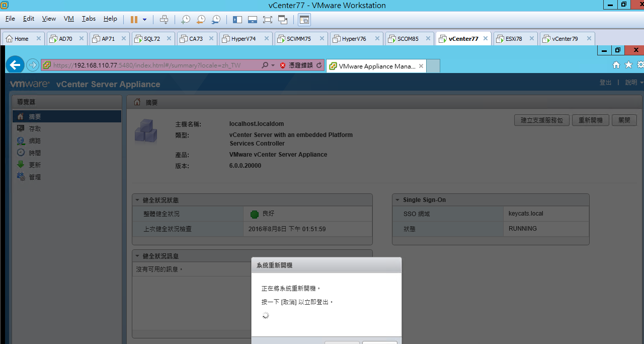Screen dimensions: 644x344
Task: Select 網路 in the navigator
Action: 67,141
